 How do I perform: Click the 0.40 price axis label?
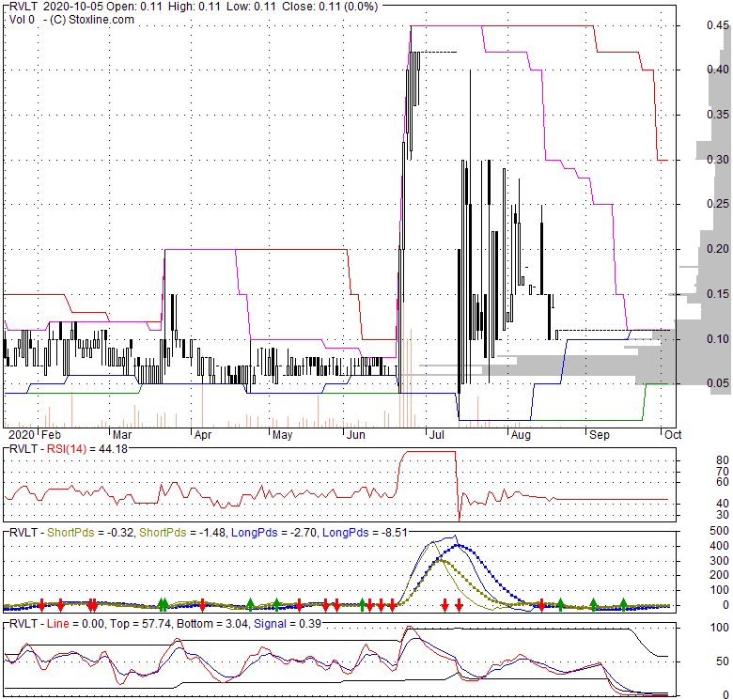pyautogui.click(x=718, y=70)
